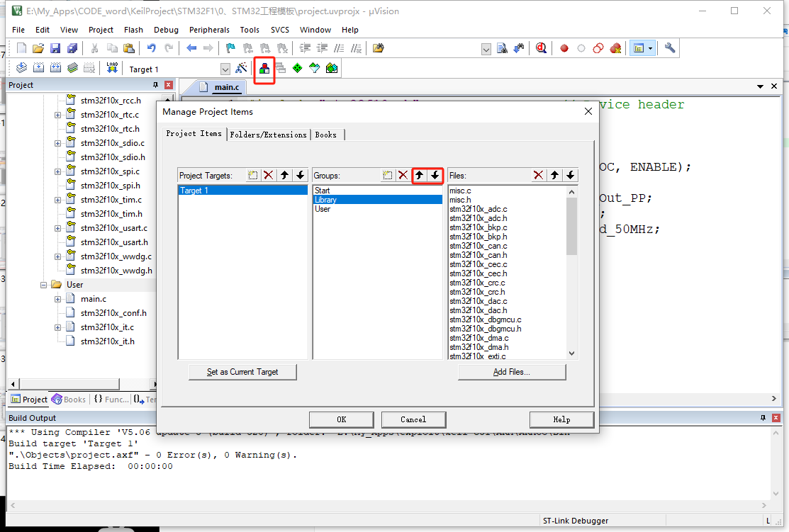
Task: Translate the current file icon
Action: 22,68
